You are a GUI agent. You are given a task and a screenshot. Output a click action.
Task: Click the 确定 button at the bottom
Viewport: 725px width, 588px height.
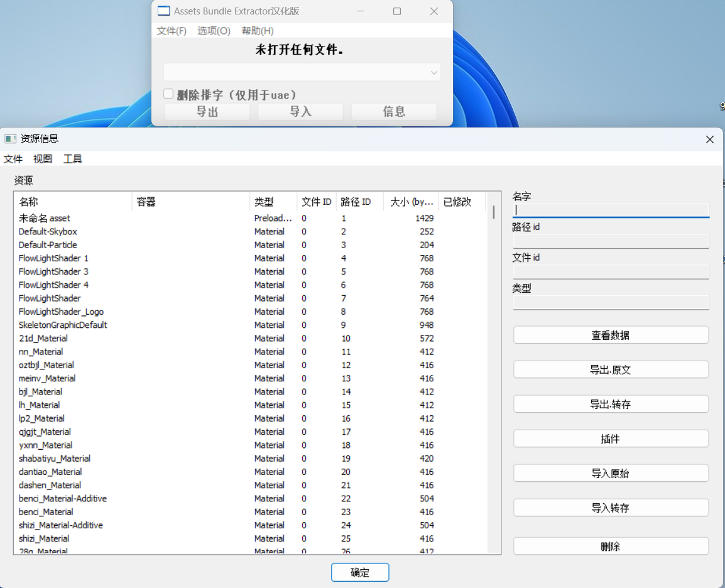(359, 572)
